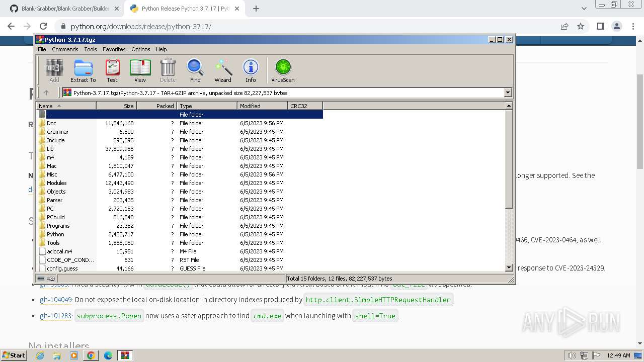
Task: Click the WinRAR file list vertical scrollbar thumb
Action: [509, 159]
